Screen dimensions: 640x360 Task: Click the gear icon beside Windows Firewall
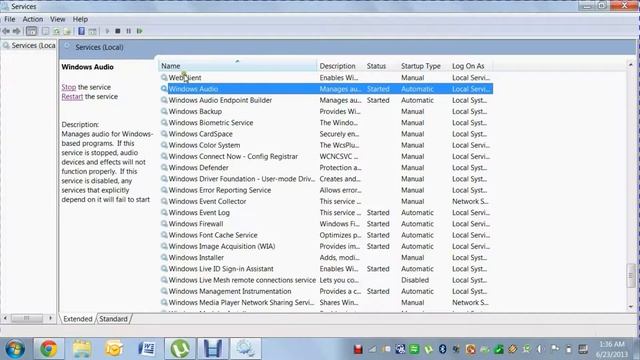point(164,224)
